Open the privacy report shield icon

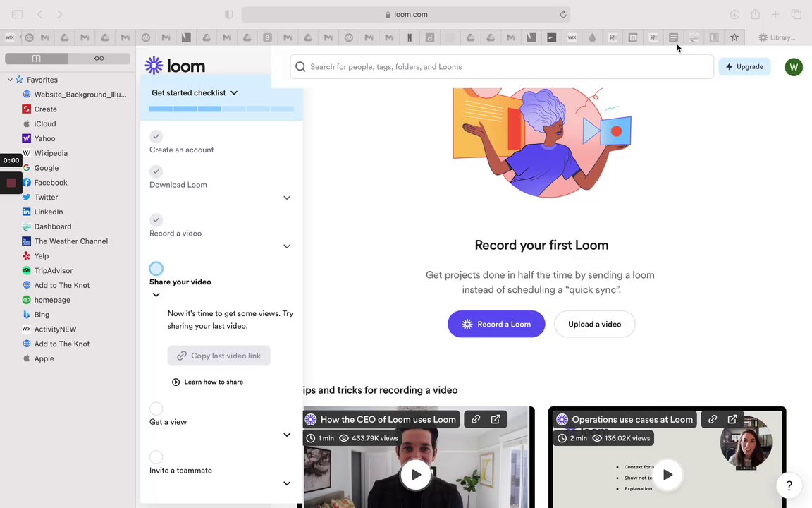point(229,15)
